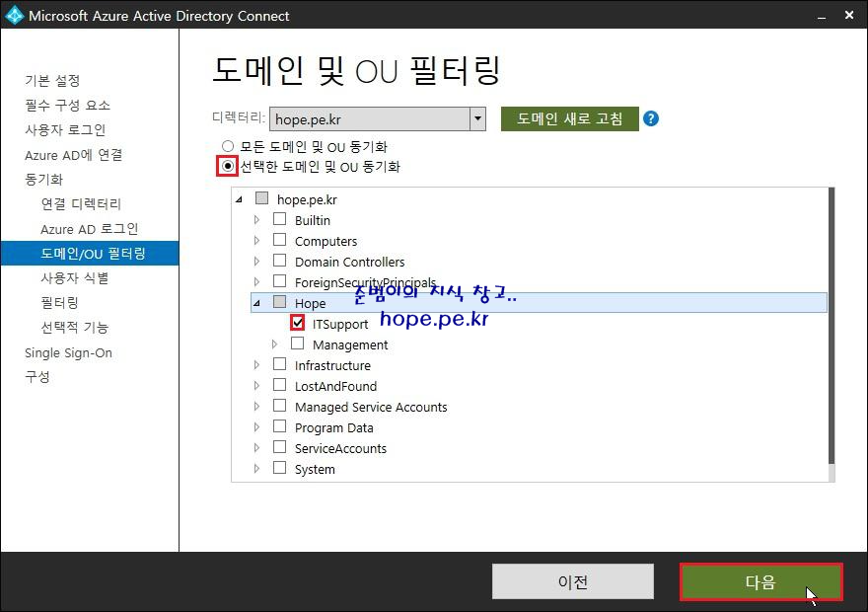Uncheck the ITSupport checkbox
This screenshot has height=612, width=868.
[x=297, y=323]
